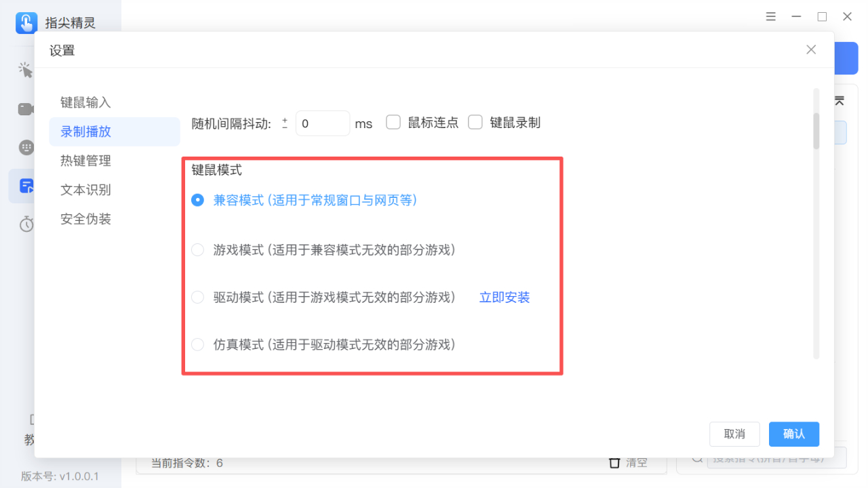Confirm settings with the 确认 button
This screenshot has width=868, height=488.
pos(794,434)
